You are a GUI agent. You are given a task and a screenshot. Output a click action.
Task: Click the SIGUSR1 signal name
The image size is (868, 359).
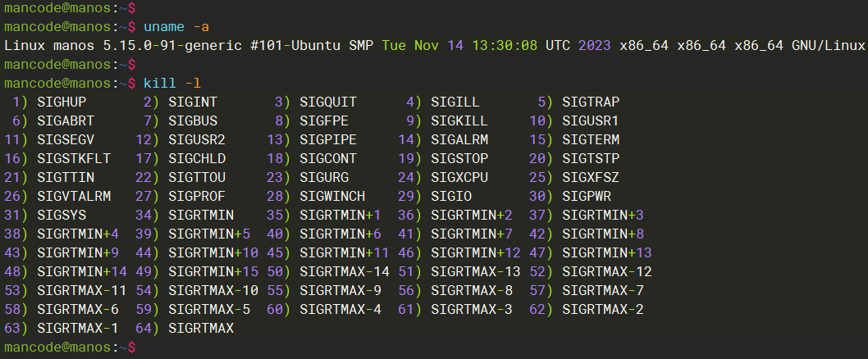click(x=591, y=120)
